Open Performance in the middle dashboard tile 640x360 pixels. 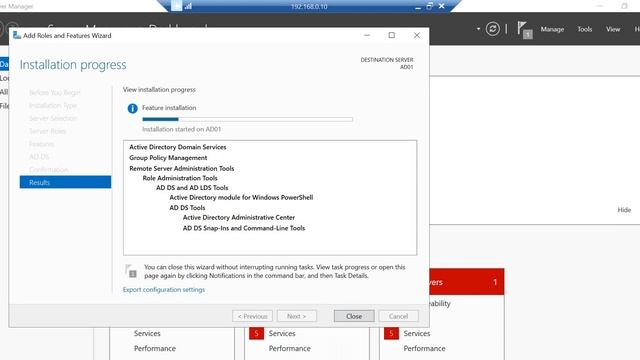pyautogui.click(x=289, y=348)
